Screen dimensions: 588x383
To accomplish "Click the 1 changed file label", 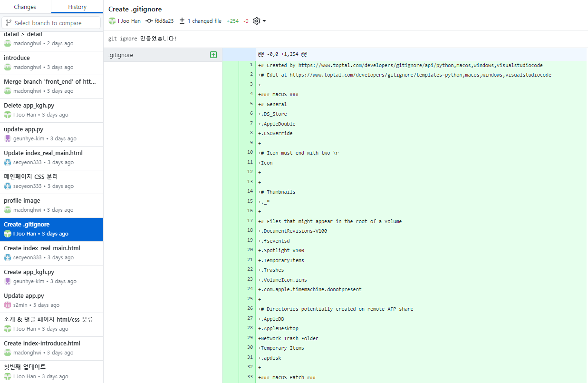I will tap(204, 21).
